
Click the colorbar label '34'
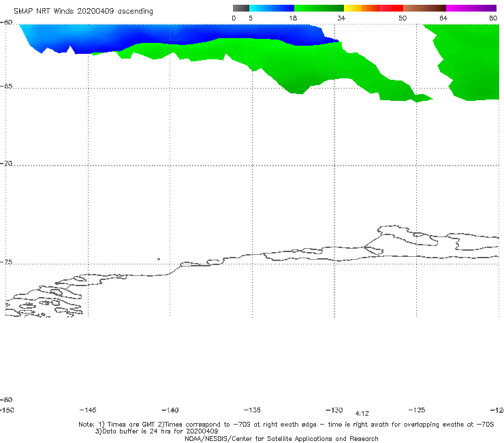pyautogui.click(x=341, y=18)
